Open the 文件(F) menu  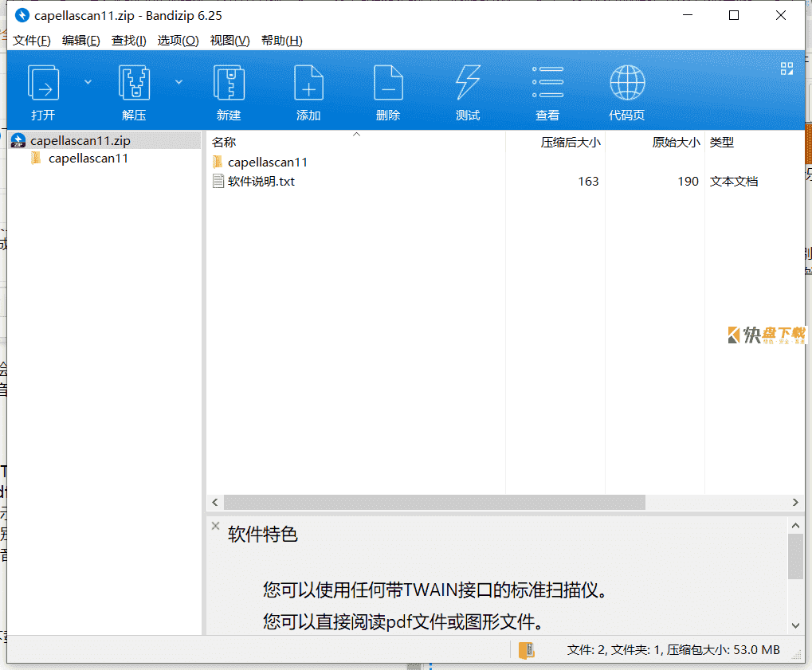pyautogui.click(x=32, y=41)
